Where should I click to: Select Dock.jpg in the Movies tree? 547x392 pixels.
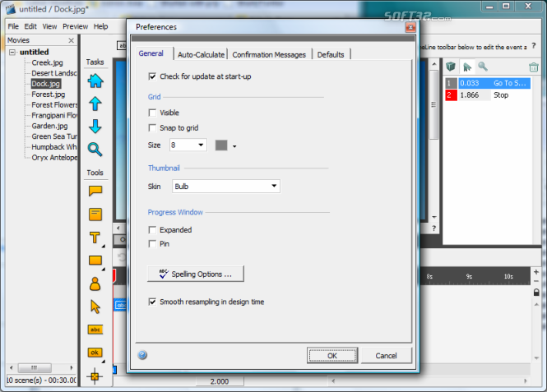pyautogui.click(x=46, y=84)
